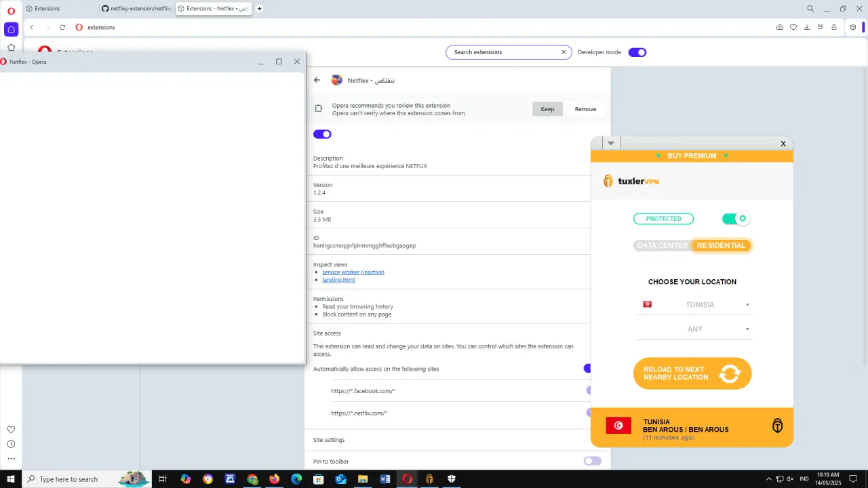Open a new tab with plus button
The height and width of the screenshot is (488, 868).
[259, 9]
